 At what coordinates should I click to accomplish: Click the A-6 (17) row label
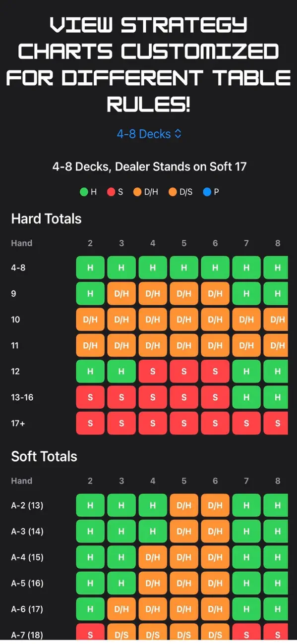(x=27, y=609)
